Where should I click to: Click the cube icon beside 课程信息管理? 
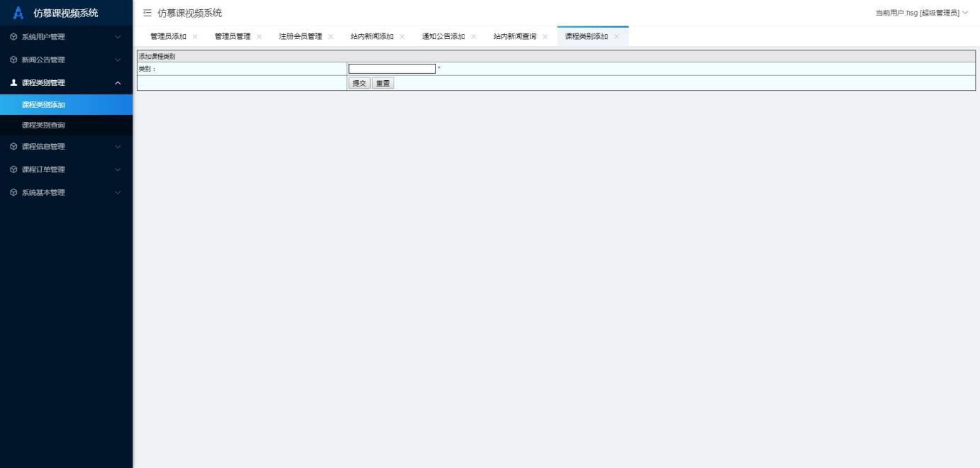point(14,147)
